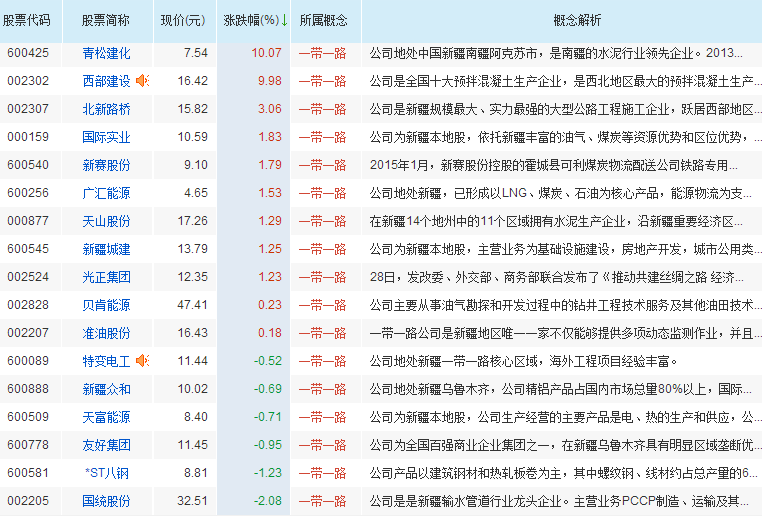
Task: Select stock code 000159
Action: click(28, 137)
